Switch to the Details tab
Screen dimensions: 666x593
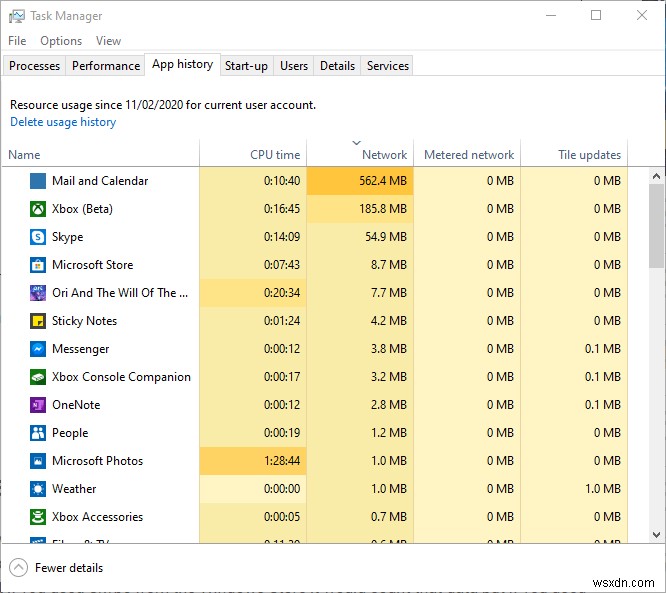[x=338, y=66]
